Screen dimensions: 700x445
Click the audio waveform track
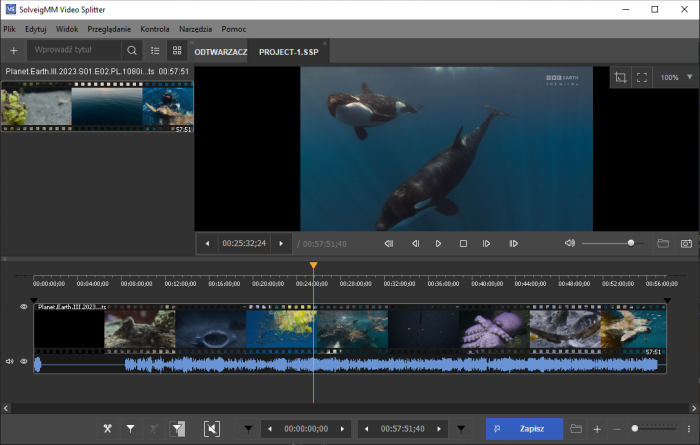tap(350, 365)
